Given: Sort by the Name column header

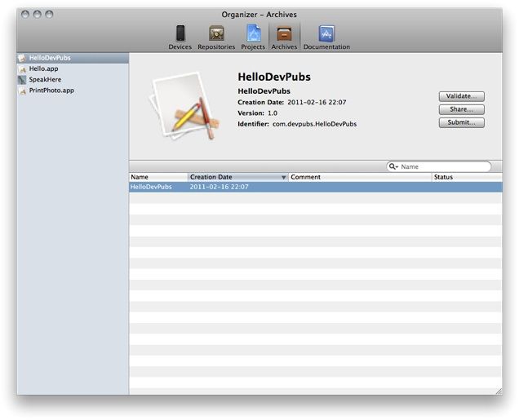Looking at the screenshot, I should (x=158, y=177).
